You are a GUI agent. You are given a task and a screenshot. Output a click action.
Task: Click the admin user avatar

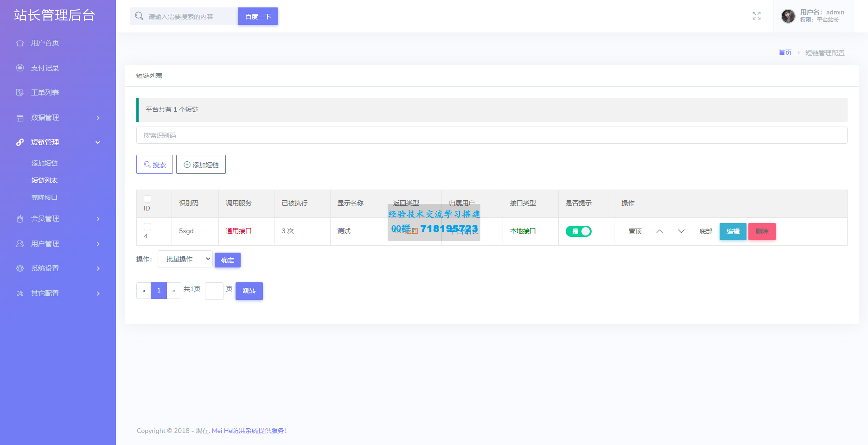(788, 16)
